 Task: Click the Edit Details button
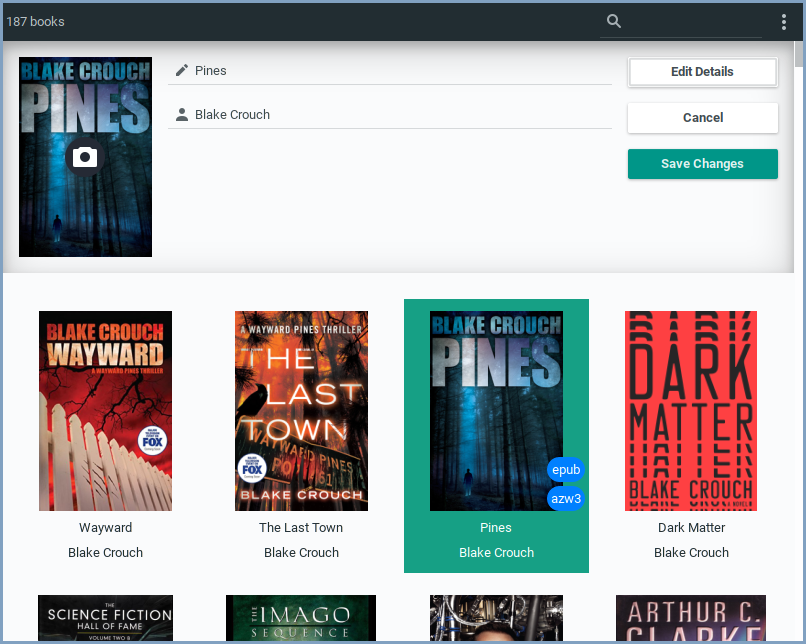[702, 71]
